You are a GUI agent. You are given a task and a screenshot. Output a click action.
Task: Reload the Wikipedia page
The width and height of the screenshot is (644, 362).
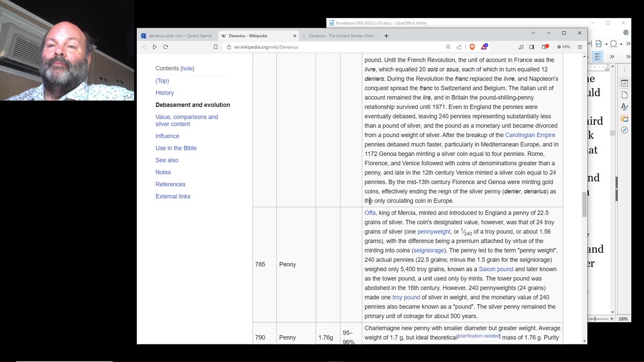(165, 47)
